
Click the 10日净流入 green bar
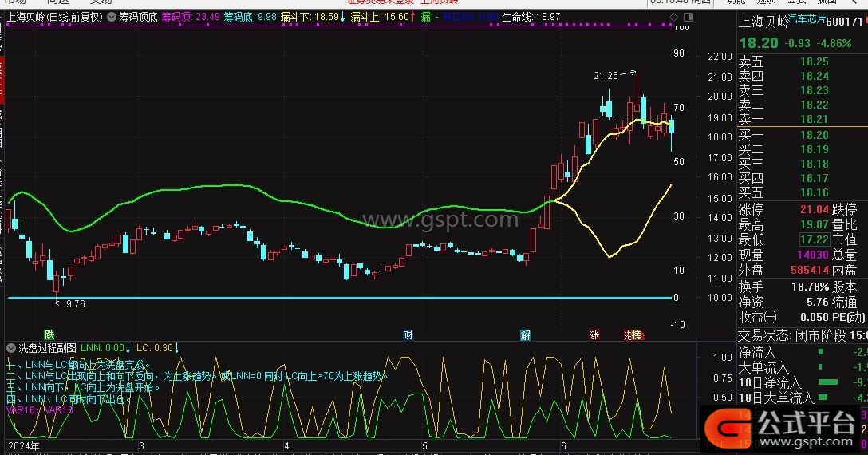tap(827, 382)
